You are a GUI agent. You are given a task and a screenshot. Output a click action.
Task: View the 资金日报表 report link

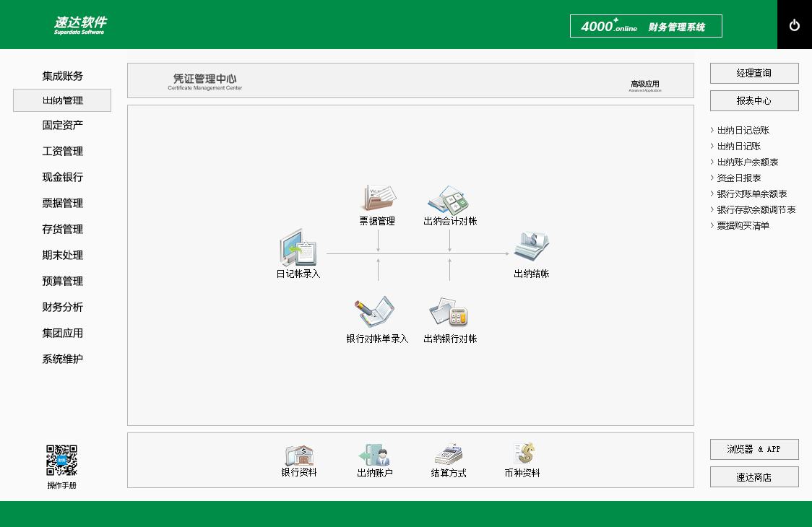point(738,178)
